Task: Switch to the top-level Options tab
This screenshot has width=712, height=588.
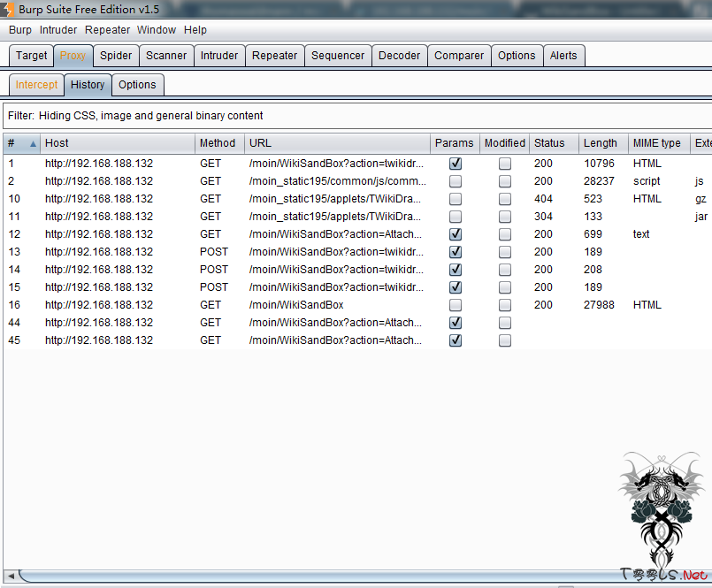Action: (517, 56)
